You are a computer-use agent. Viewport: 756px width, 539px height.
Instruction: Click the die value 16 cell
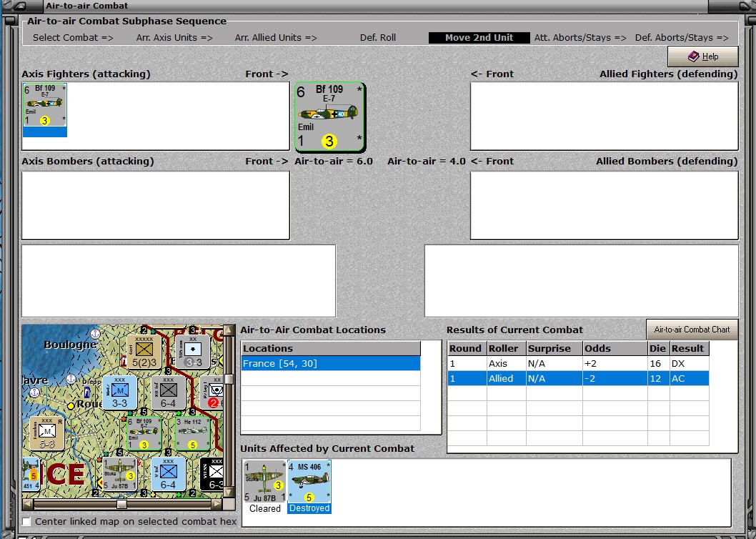658,363
